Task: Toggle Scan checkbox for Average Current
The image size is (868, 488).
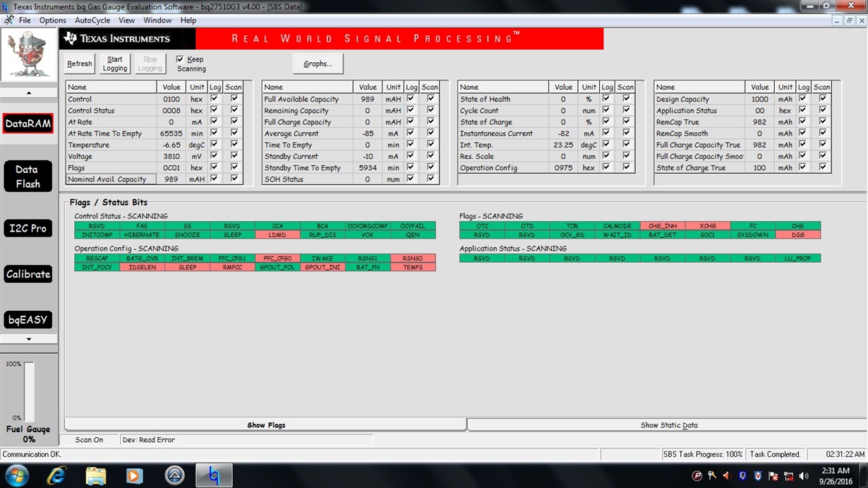Action: point(430,133)
